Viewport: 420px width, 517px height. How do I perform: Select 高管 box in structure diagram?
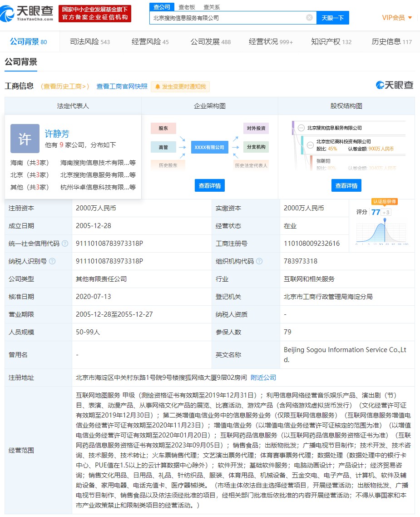[x=163, y=147]
